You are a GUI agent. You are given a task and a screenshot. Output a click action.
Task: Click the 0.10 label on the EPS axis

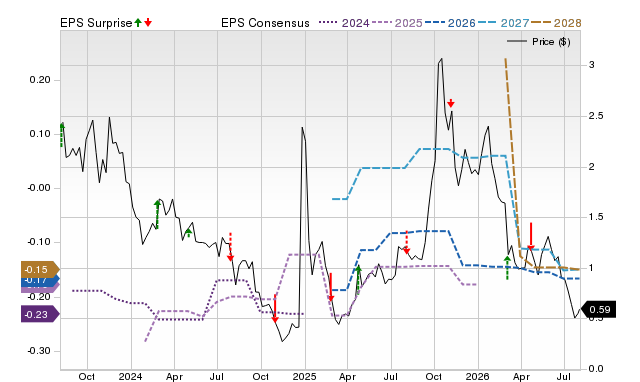click(x=40, y=134)
